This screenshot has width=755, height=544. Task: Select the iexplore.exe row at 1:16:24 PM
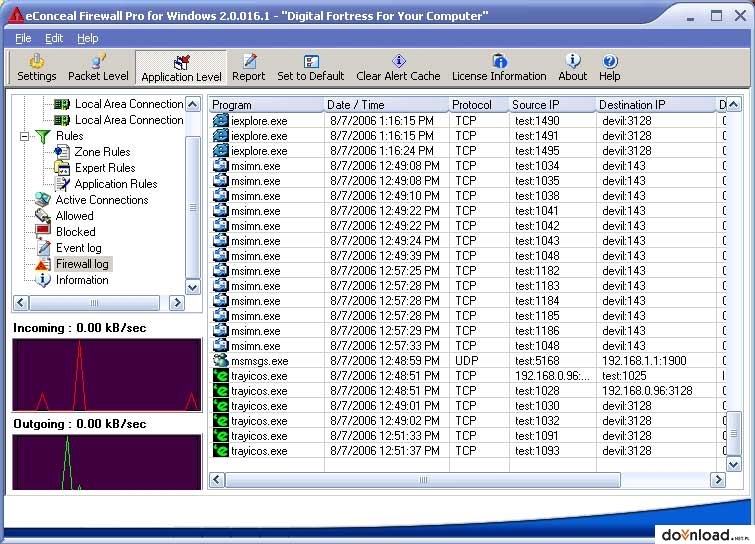[468, 151]
